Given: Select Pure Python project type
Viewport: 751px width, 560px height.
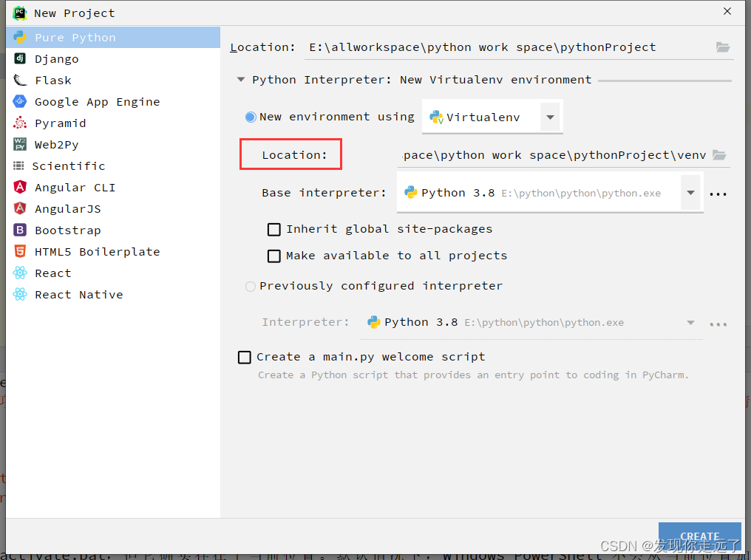Looking at the screenshot, I should [x=113, y=38].
